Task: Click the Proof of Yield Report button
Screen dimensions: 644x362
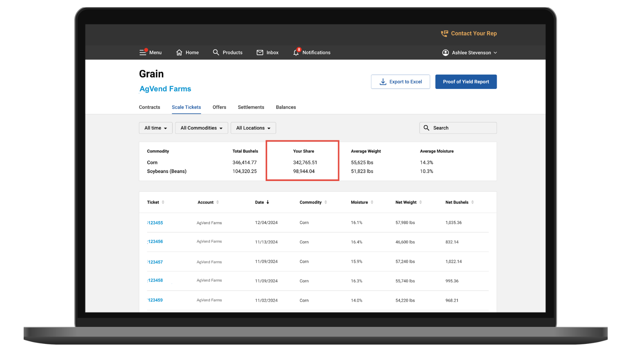Action: pyautogui.click(x=466, y=82)
